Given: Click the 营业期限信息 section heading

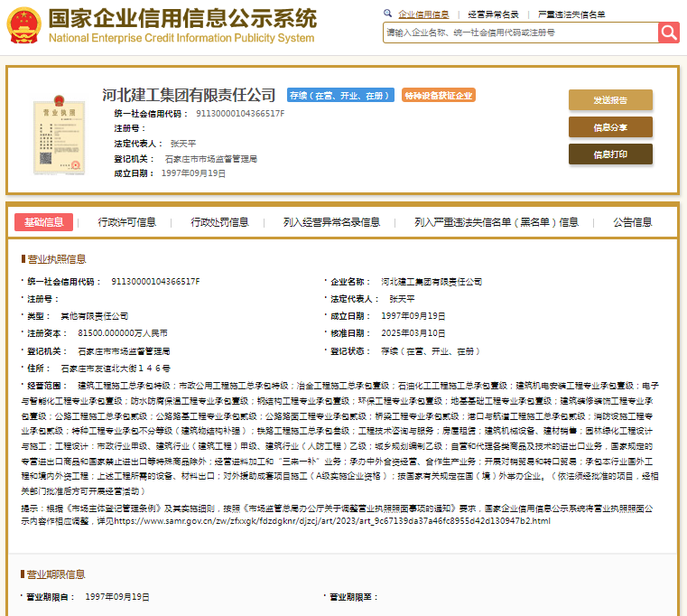Looking at the screenshot, I should tap(56, 574).
